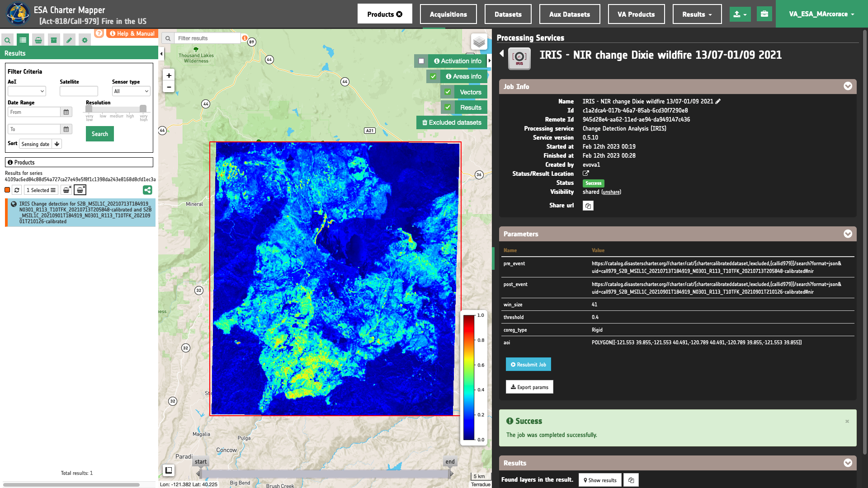Click the timeline start marker
The width and height of the screenshot is (868, 488).
[201, 462]
